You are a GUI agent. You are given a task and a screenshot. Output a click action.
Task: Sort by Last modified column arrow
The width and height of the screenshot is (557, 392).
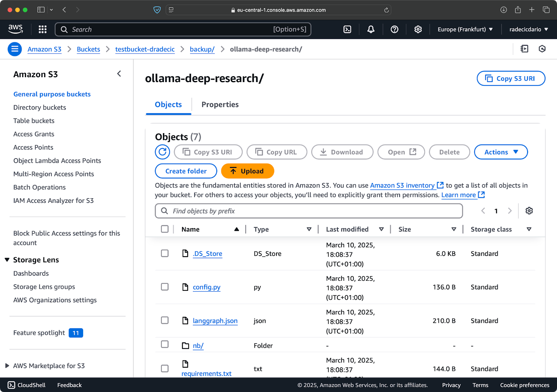click(x=381, y=229)
